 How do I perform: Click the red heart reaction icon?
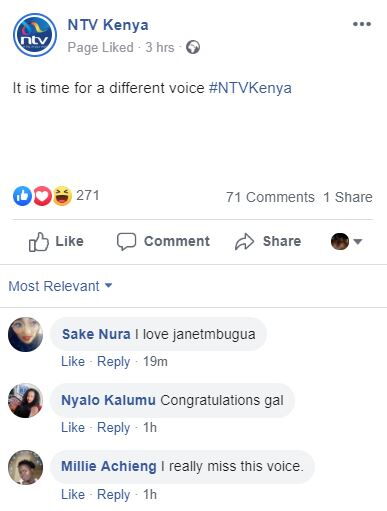(42, 196)
